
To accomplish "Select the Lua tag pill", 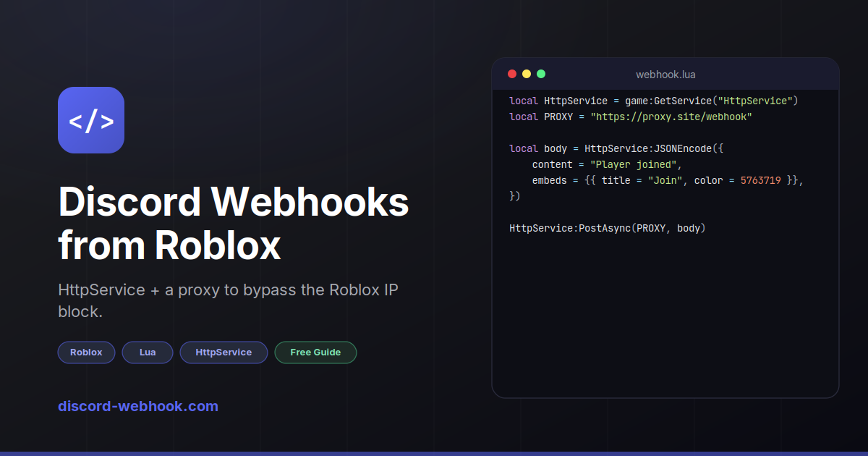I will coord(148,352).
